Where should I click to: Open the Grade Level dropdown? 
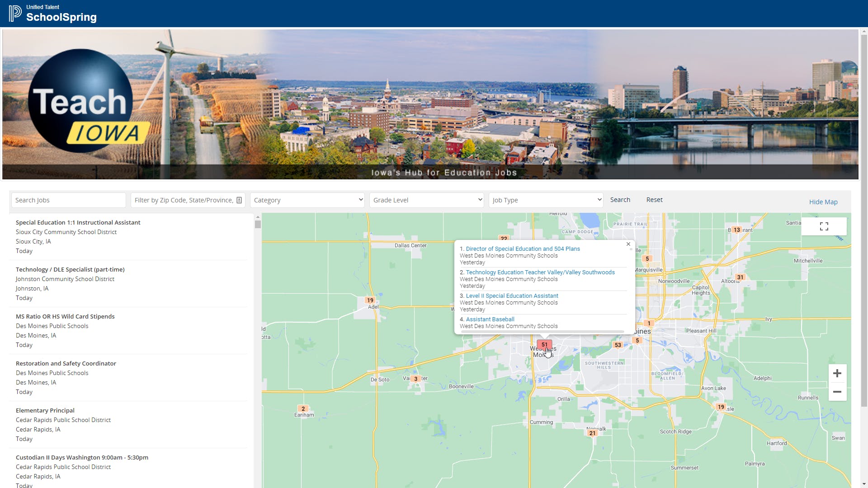[427, 200]
